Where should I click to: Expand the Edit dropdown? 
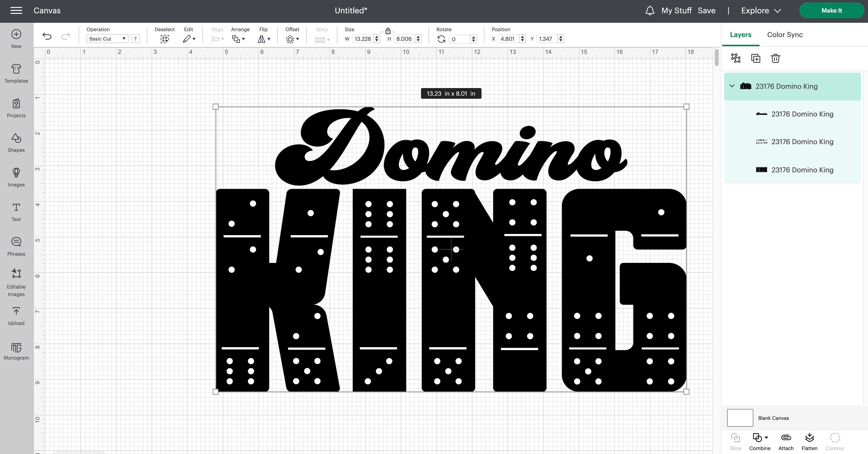click(x=189, y=39)
